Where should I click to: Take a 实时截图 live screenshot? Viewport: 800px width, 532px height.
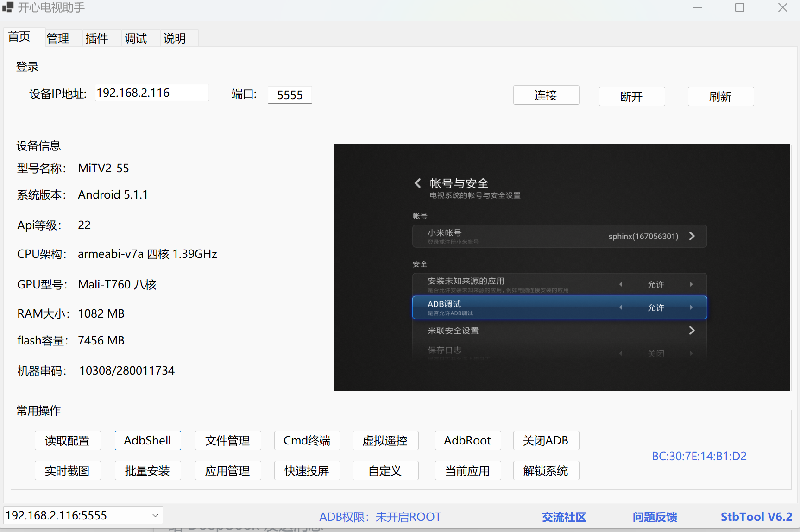(x=68, y=470)
